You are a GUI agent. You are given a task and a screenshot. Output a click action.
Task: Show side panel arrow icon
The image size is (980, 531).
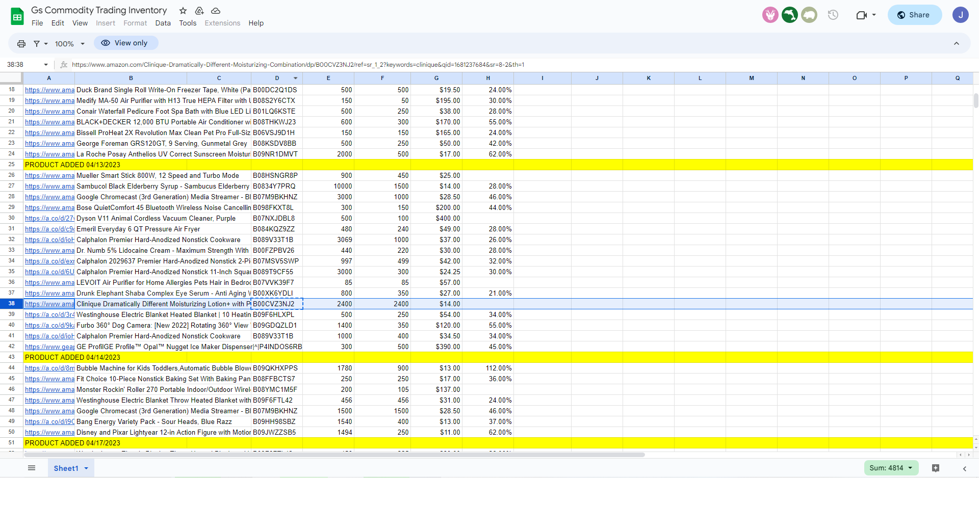[965, 468]
